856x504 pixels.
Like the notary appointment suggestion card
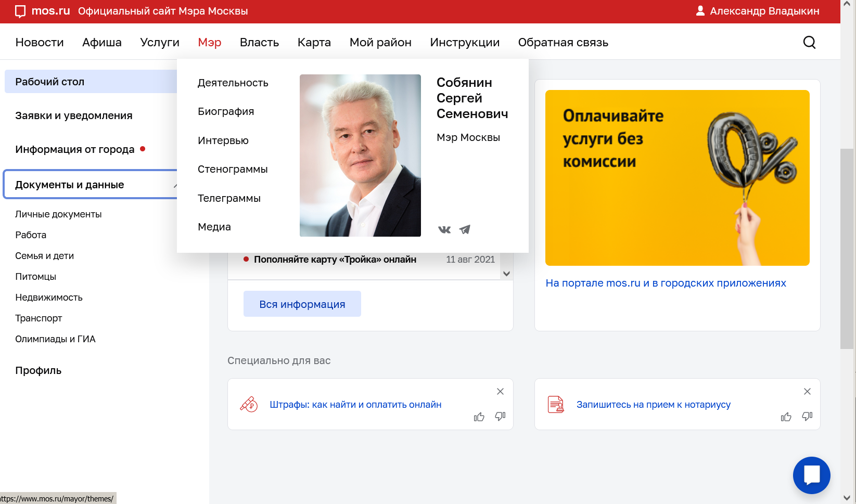[x=786, y=417]
